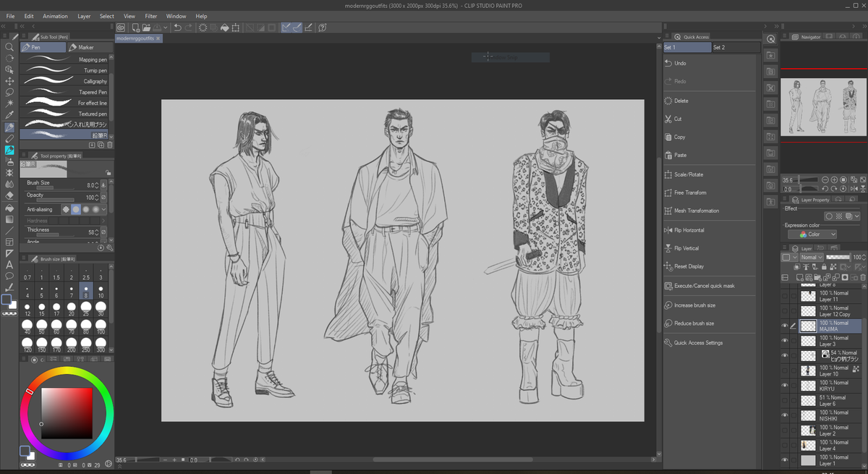Click Increase brush size in Quick Access
This screenshot has width=868, height=474.
711,305
